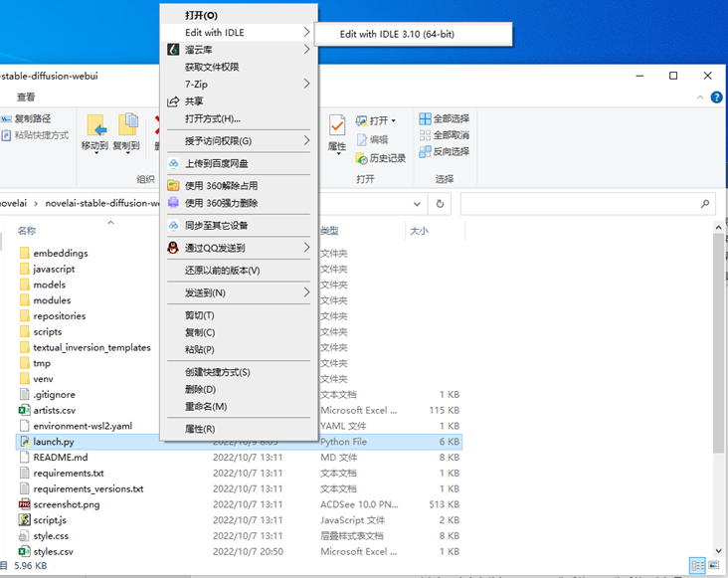
Task: Open 历史记录 (History) in ribbon
Action: coord(381,158)
